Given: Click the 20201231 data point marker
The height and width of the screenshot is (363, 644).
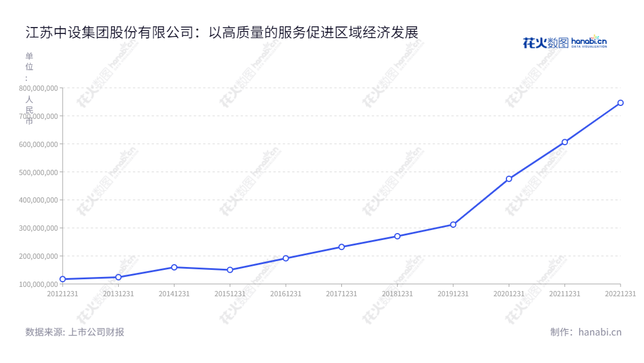Looking at the screenshot, I should click(509, 179).
